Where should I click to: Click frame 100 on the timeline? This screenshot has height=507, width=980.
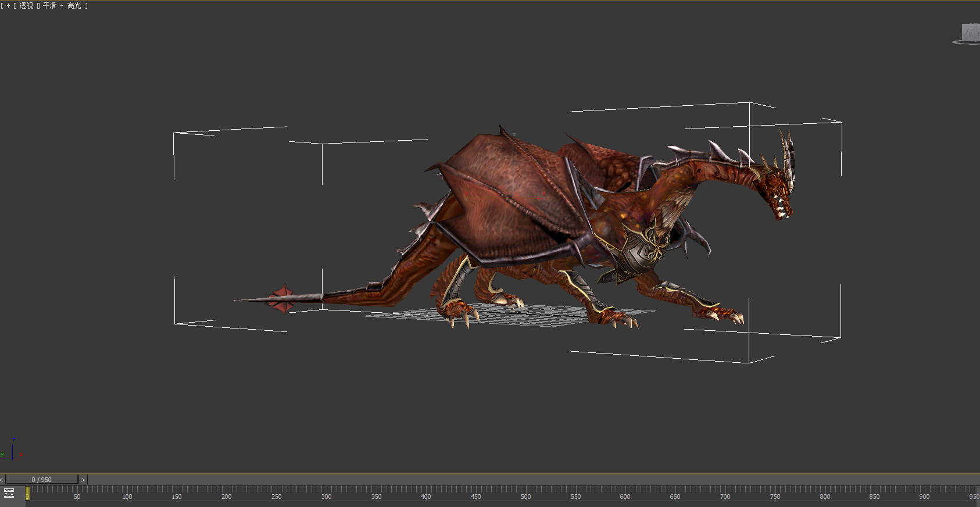[x=127, y=497]
